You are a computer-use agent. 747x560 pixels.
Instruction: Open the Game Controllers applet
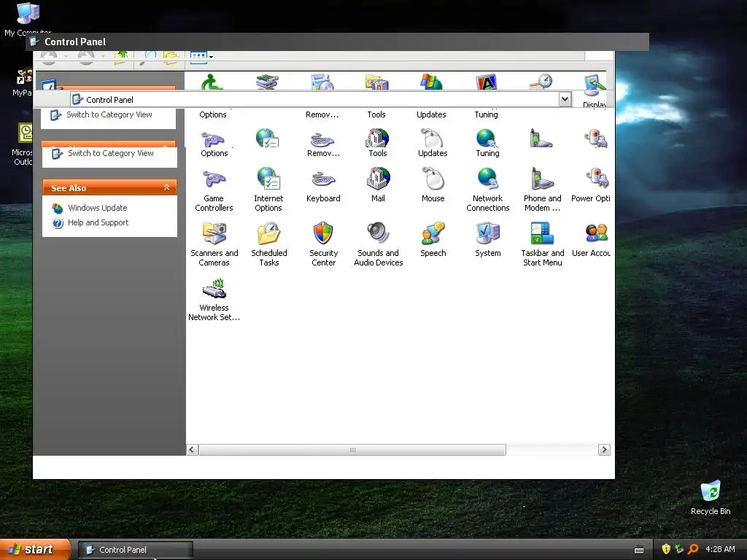tap(214, 190)
